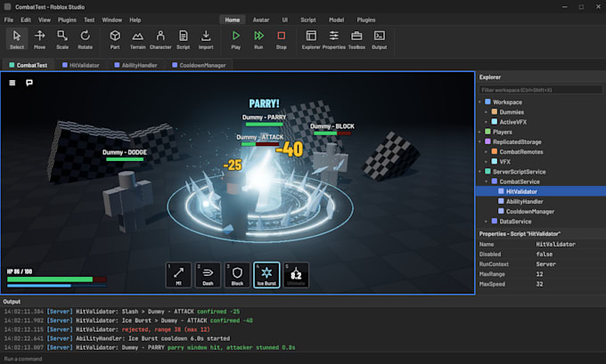Open the AbilityHandler script tab
This screenshot has height=364, width=606.
(x=135, y=65)
